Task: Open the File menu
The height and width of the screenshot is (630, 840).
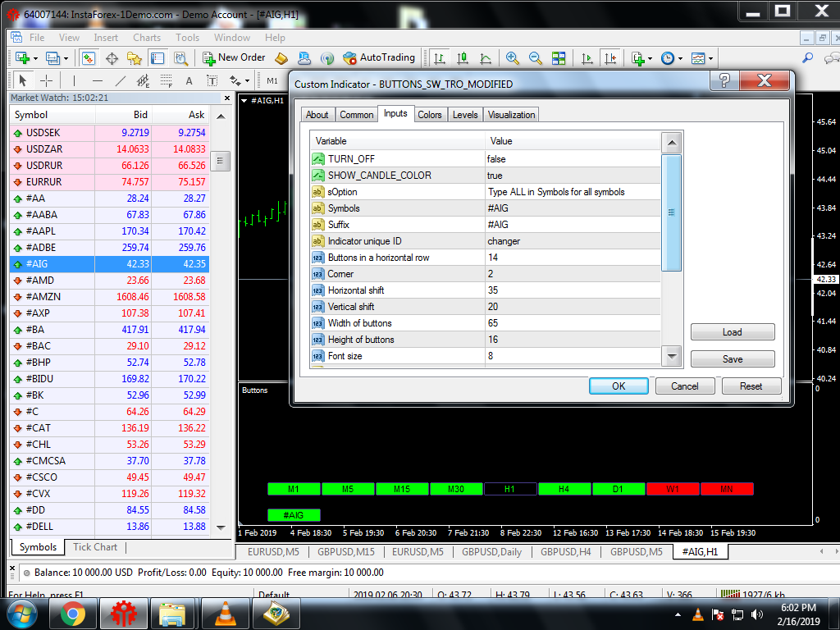Action: [37, 38]
